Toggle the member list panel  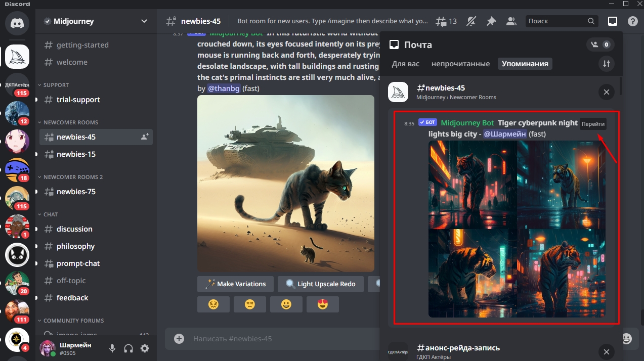[511, 21]
